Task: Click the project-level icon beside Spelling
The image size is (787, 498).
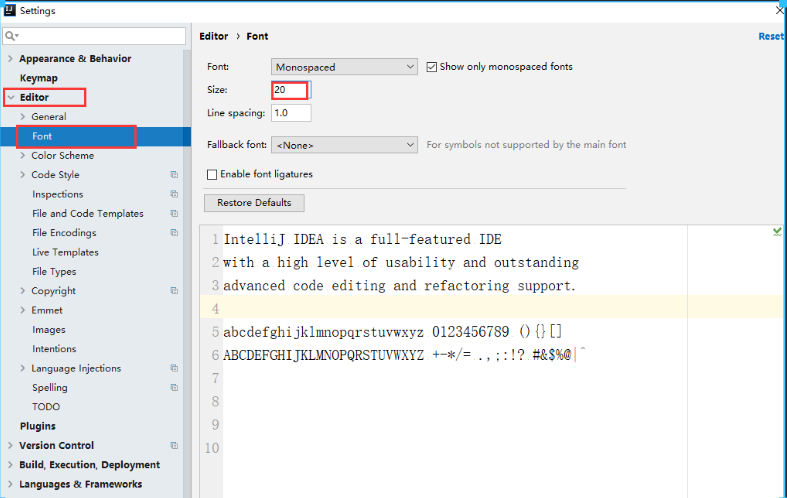Action: pyautogui.click(x=174, y=388)
